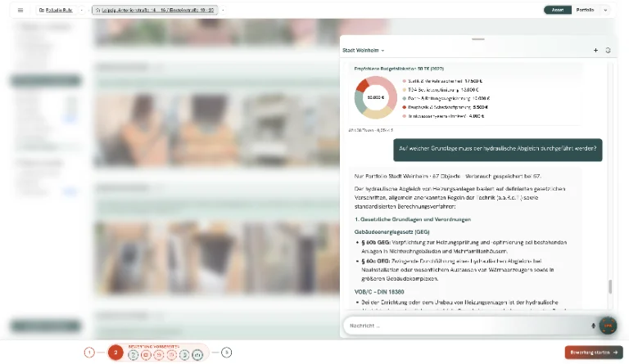Screen dimensions: 629x364
Task: Click 'VOB/C – DIN 18380' heading
Action: (379, 292)
